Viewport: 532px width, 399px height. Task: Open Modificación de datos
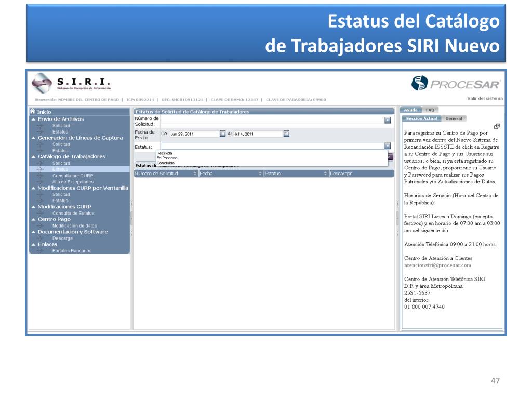coord(74,226)
